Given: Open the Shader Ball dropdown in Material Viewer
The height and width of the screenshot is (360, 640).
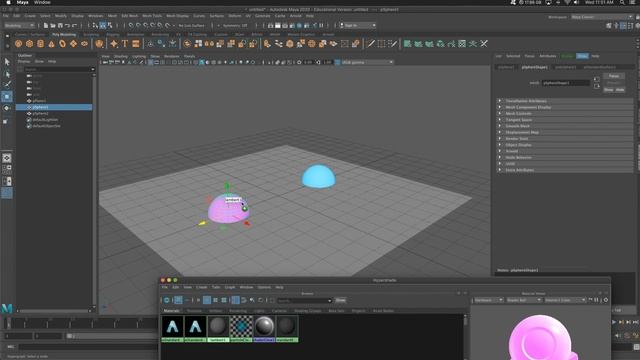Looking at the screenshot, I should click(x=524, y=300).
